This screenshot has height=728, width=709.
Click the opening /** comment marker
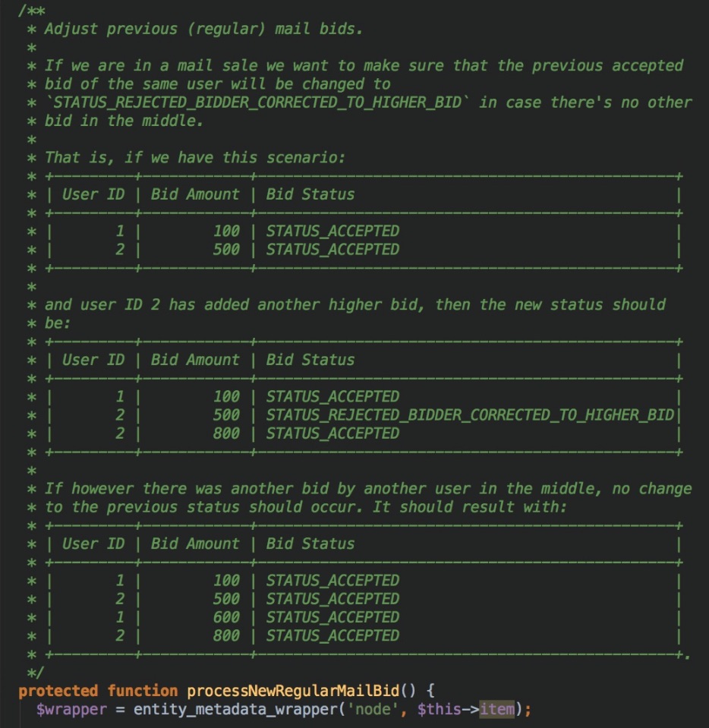[x=32, y=11]
